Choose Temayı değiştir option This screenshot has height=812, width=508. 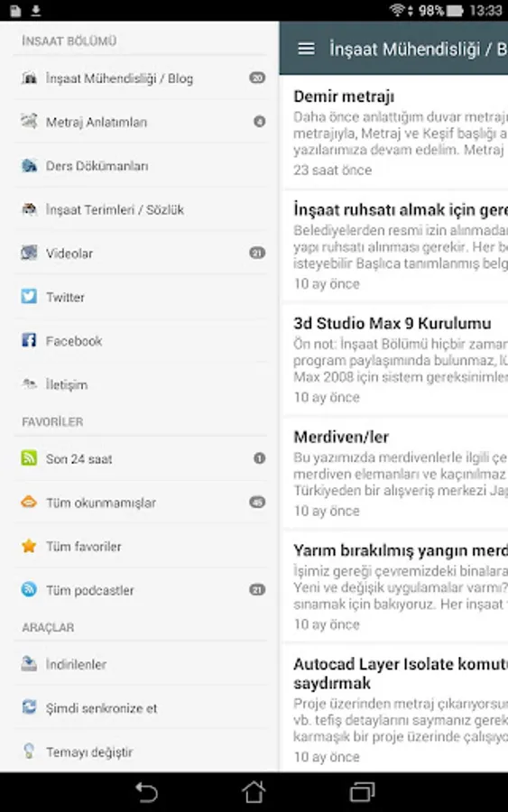coord(143,752)
